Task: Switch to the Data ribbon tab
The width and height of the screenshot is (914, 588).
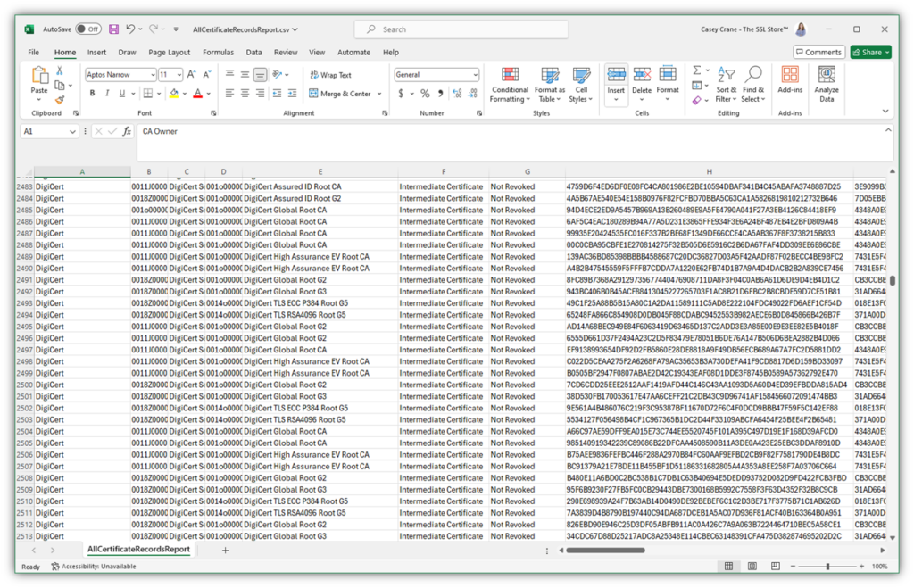Action: 253,53
